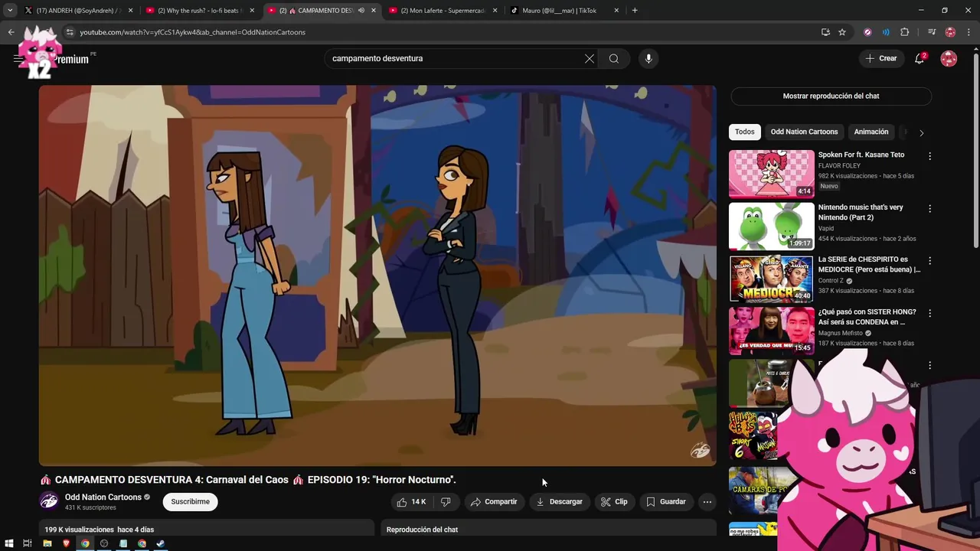Bookmark this page with the star icon
Image resolution: width=980 pixels, height=551 pixels.
842,32
